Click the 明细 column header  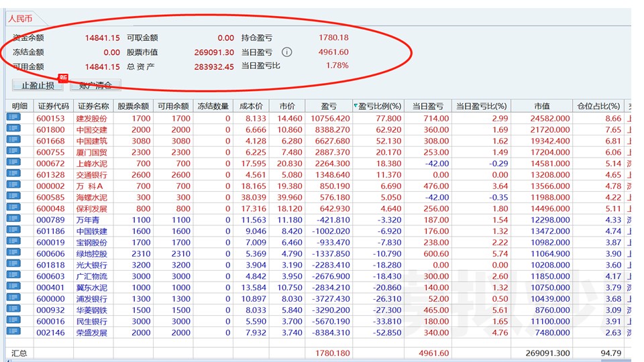pyautogui.click(x=19, y=106)
